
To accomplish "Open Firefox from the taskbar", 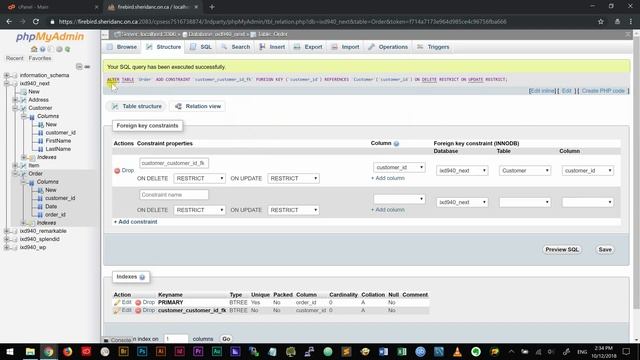I will [67, 351].
